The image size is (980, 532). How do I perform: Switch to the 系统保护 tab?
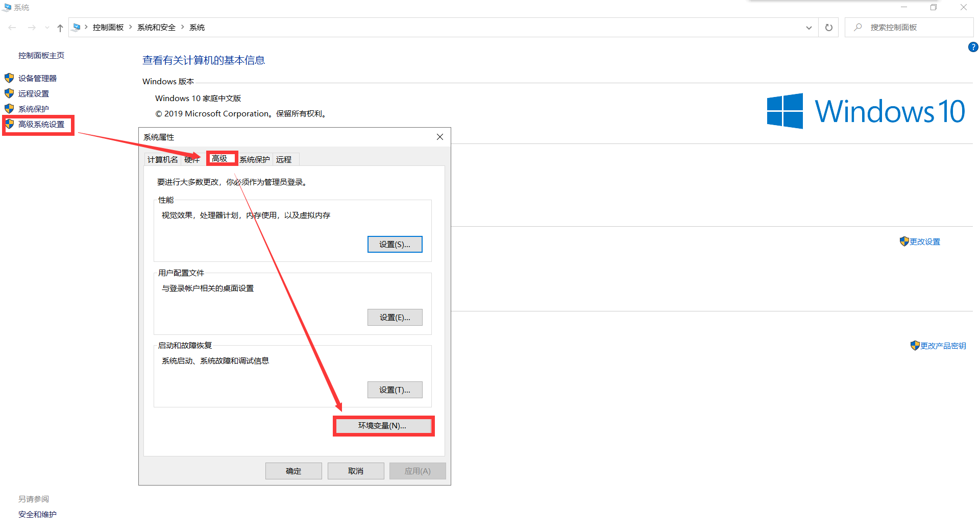point(254,159)
